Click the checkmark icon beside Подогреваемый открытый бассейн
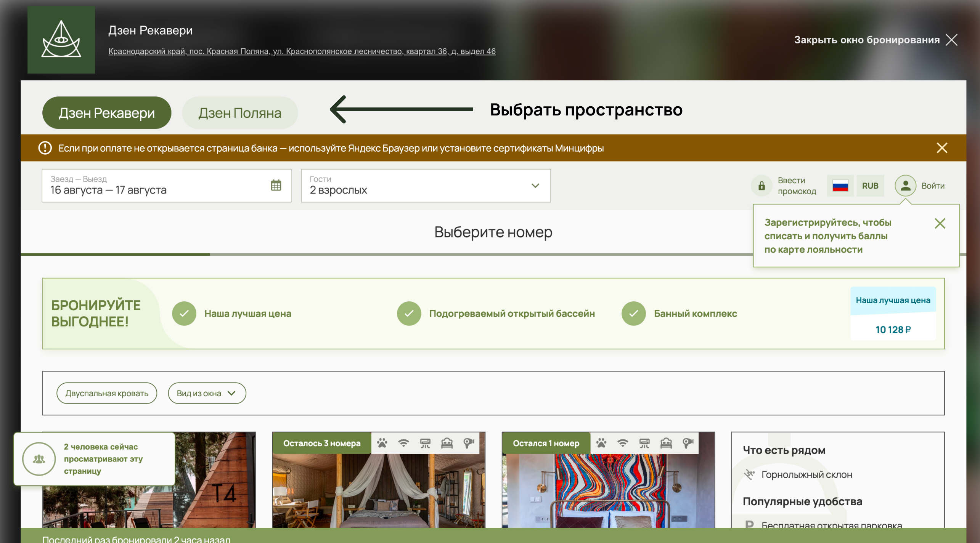Viewport: 980px width, 543px height. click(409, 314)
